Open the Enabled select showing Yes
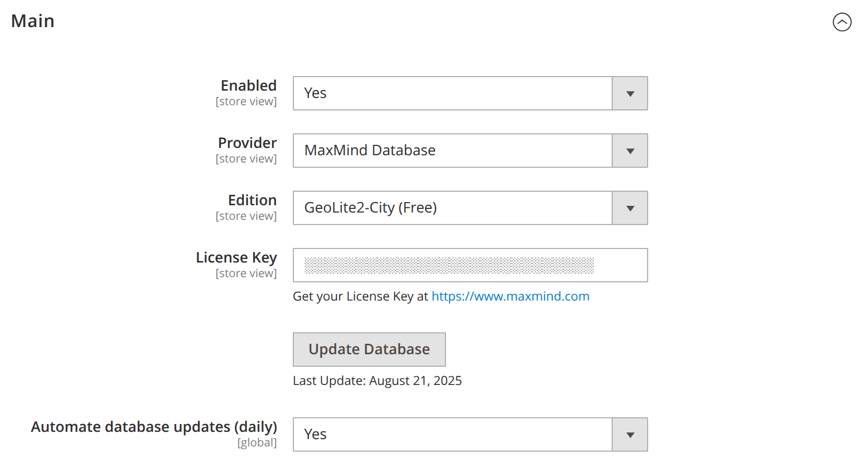Viewport: 868px width, 473px height. pos(452,94)
